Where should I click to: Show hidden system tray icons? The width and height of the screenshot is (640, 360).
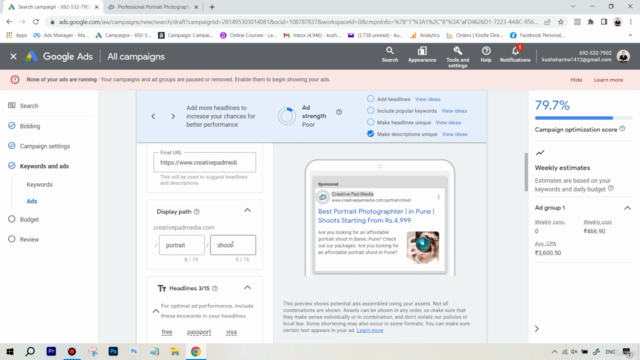(554, 351)
